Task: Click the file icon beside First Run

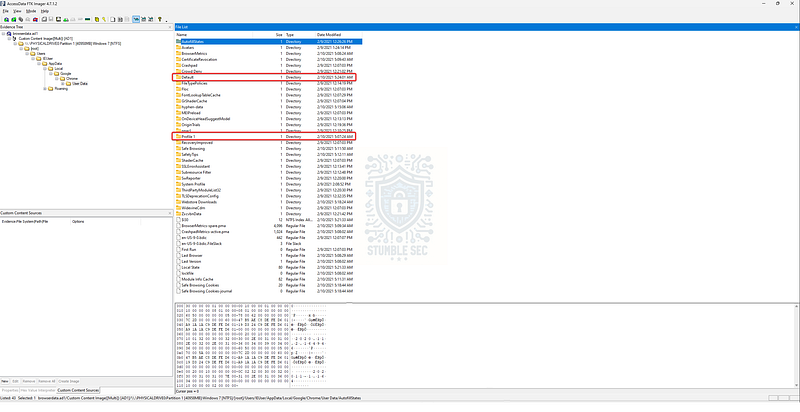Action: pyautogui.click(x=179, y=249)
